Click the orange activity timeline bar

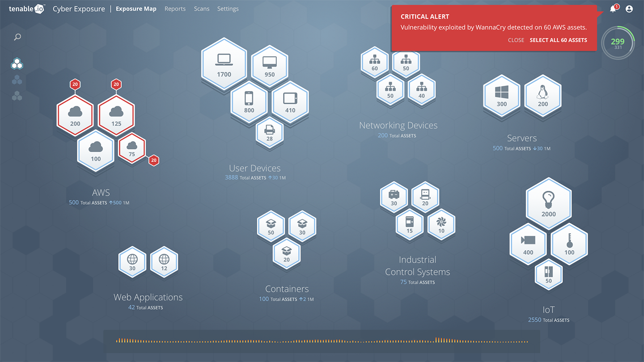point(322,341)
